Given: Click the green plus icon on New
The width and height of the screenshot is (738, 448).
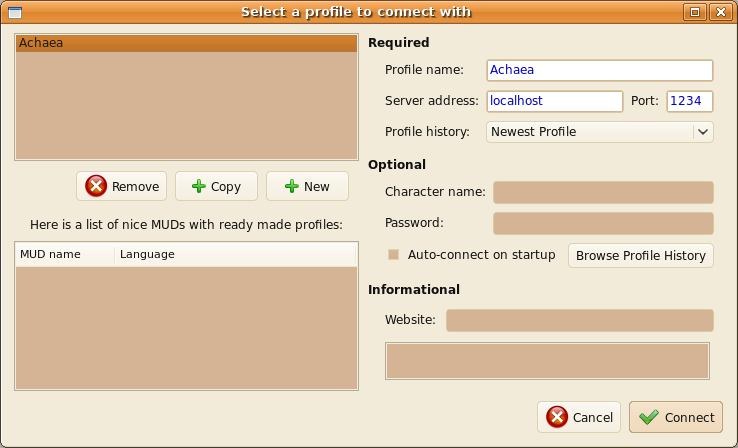Looking at the screenshot, I should (292, 186).
